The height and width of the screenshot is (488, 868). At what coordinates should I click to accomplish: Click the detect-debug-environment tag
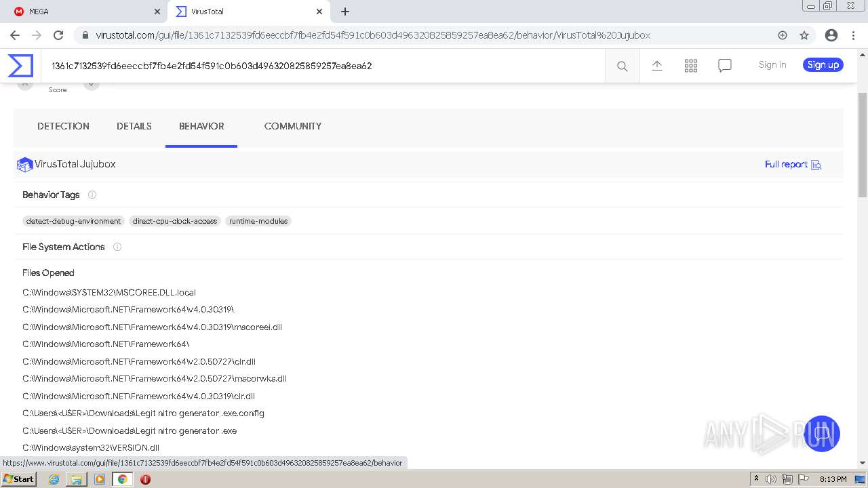click(x=73, y=221)
